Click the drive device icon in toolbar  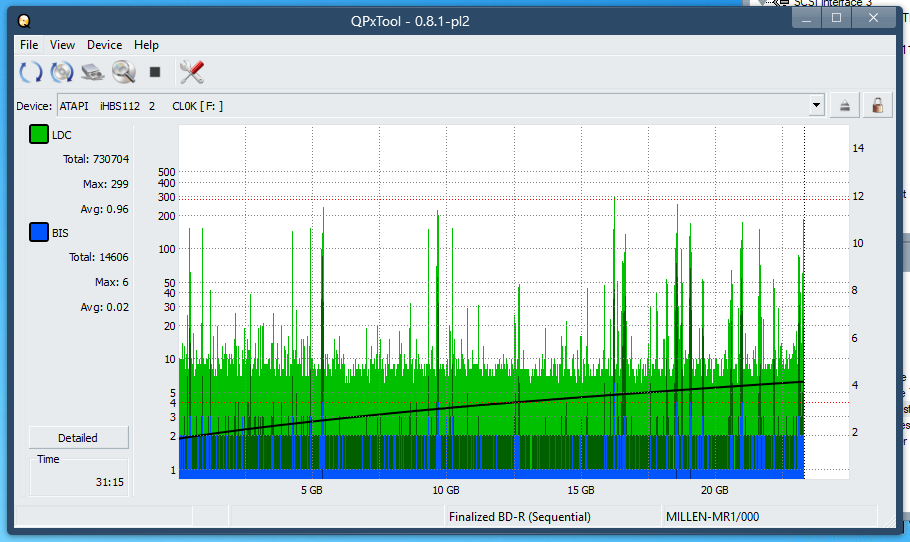point(93,72)
